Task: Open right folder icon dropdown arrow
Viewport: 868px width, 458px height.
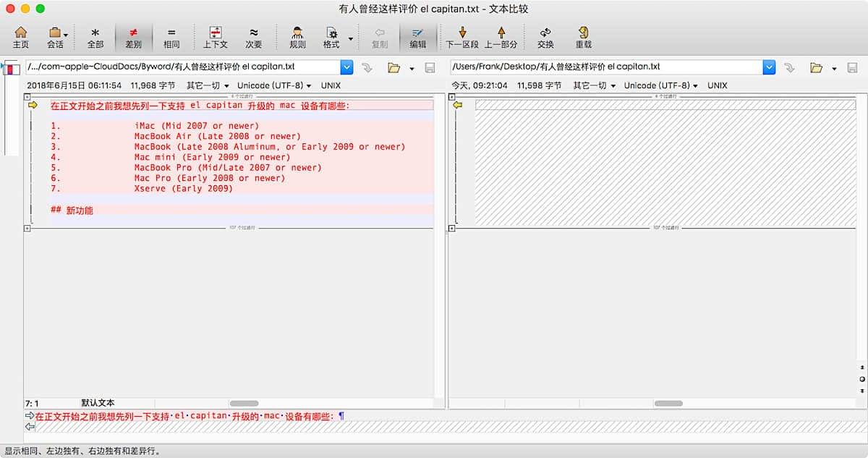Action: (x=835, y=69)
